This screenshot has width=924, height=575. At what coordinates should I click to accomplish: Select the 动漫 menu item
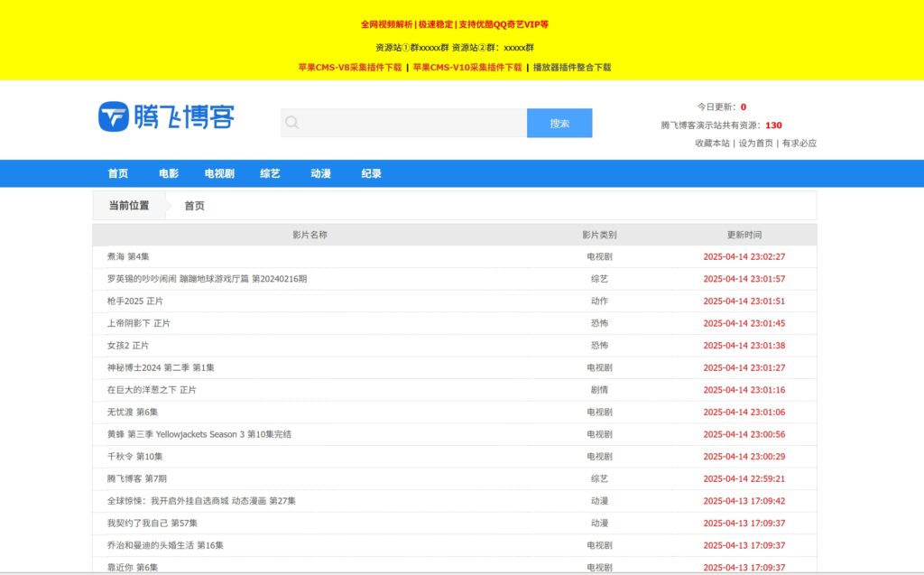click(x=320, y=173)
